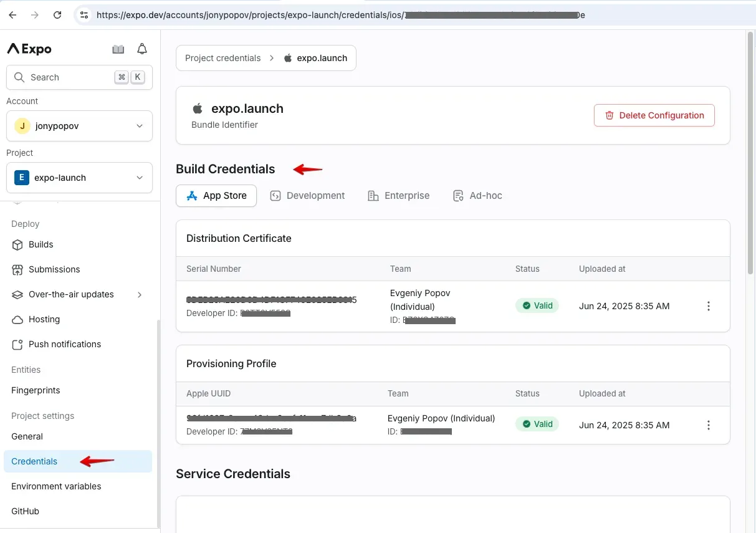Switch to the Development tab

click(307, 196)
